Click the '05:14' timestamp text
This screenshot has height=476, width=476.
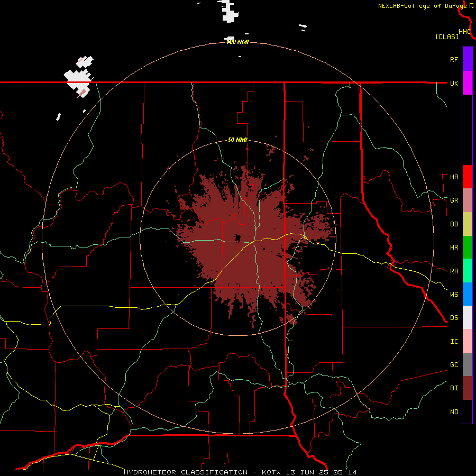pyautogui.click(x=345, y=472)
